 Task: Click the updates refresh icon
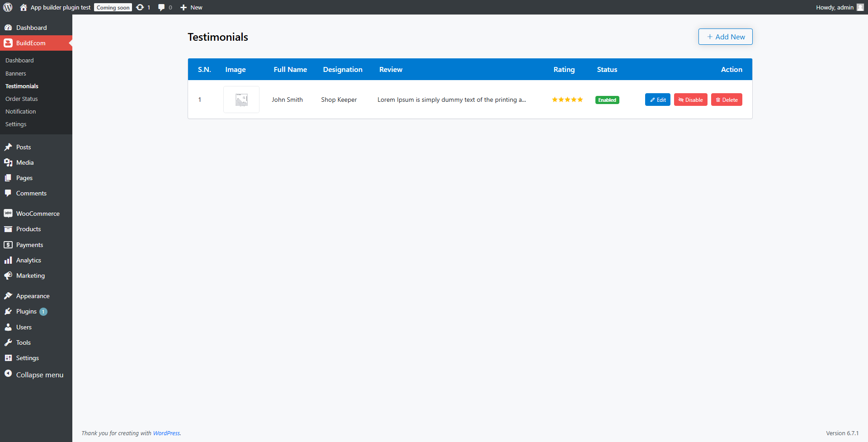pos(140,7)
